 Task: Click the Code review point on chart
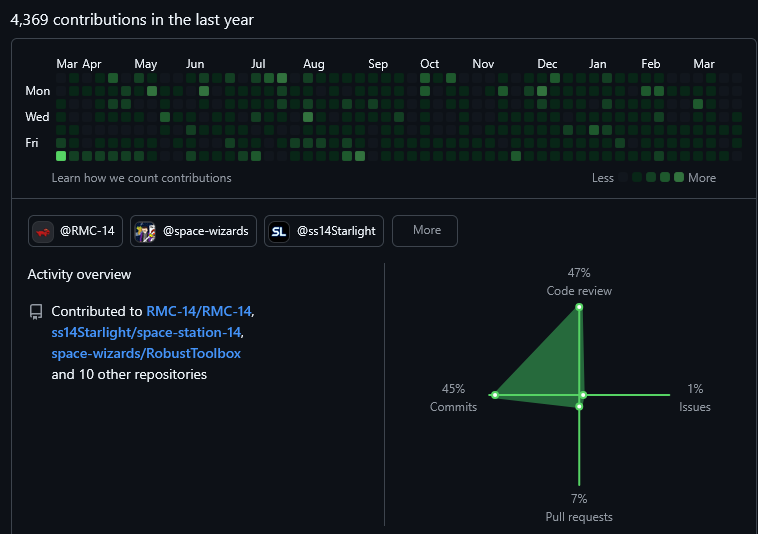pyautogui.click(x=579, y=307)
